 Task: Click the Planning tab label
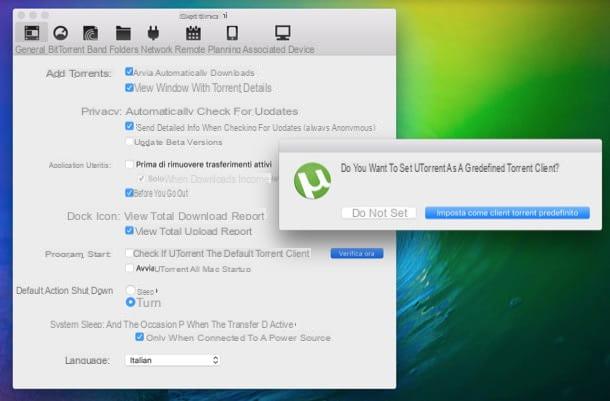(x=224, y=49)
